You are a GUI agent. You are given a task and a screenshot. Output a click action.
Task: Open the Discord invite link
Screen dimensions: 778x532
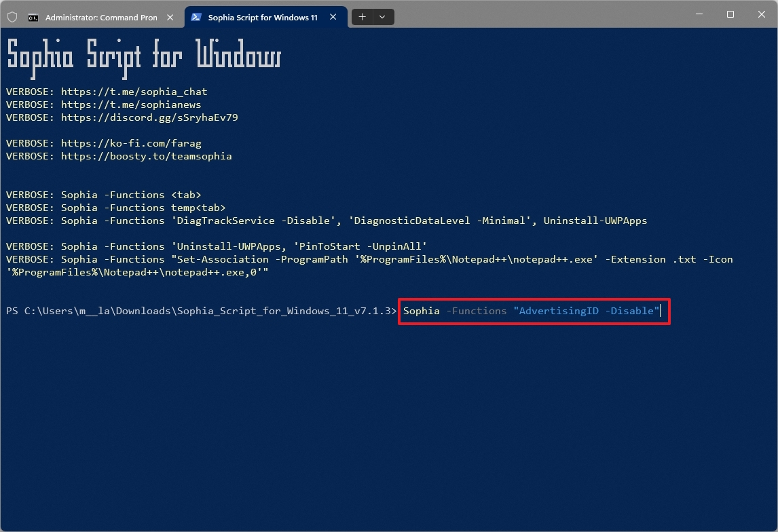(x=149, y=117)
